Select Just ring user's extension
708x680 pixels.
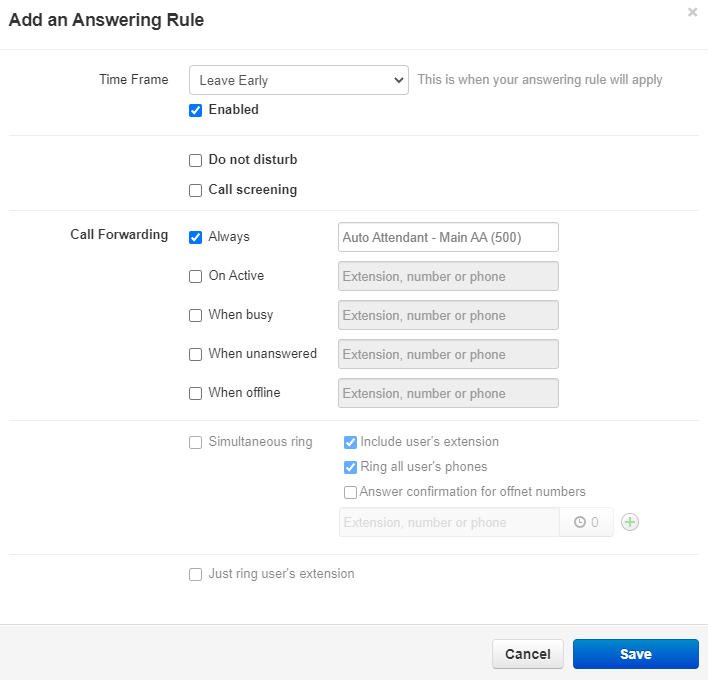click(196, 574)
